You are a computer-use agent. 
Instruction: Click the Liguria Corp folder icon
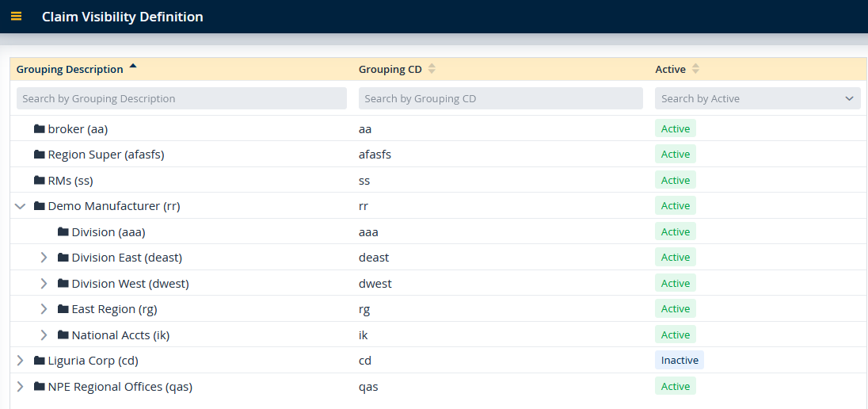pos(40,361)
